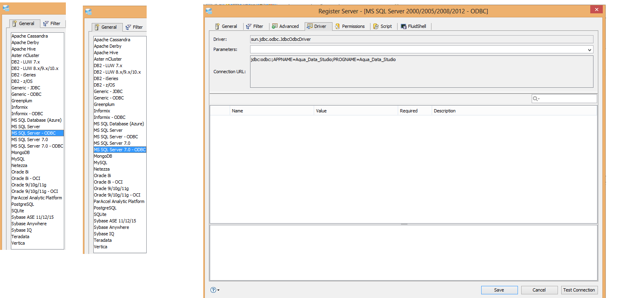The height and width of the screenshot is (298, 644).
Task: Click highlighted MS SQL Server 7.0 - ODBC in middle list
Action: 120,150
